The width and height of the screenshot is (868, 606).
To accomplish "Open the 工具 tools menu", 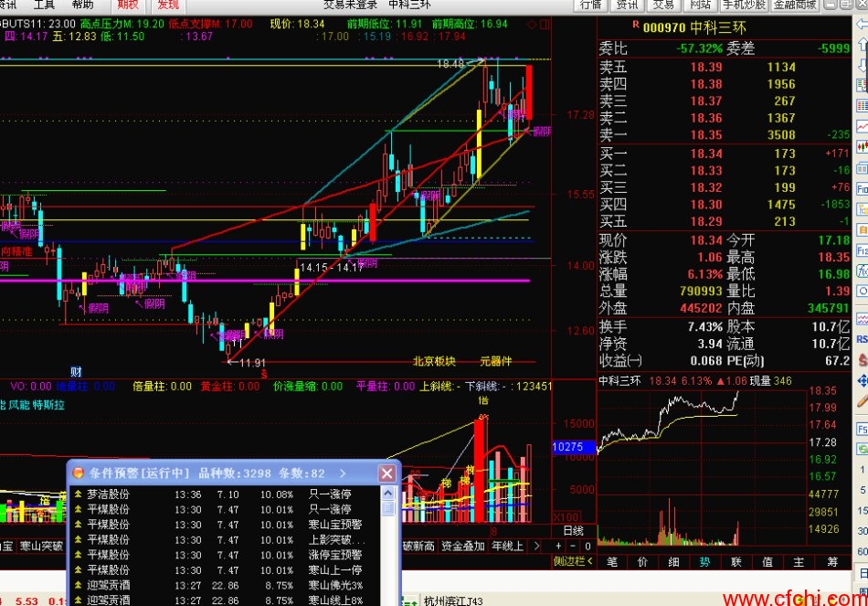I will (44, 5).
